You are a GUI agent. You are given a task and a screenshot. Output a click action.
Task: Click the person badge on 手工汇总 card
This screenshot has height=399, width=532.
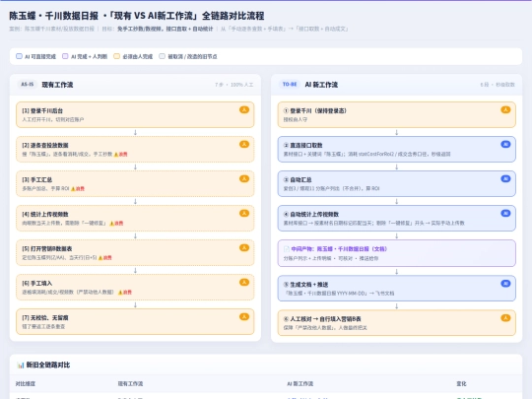pyautogui.click(x=244, y=178)
